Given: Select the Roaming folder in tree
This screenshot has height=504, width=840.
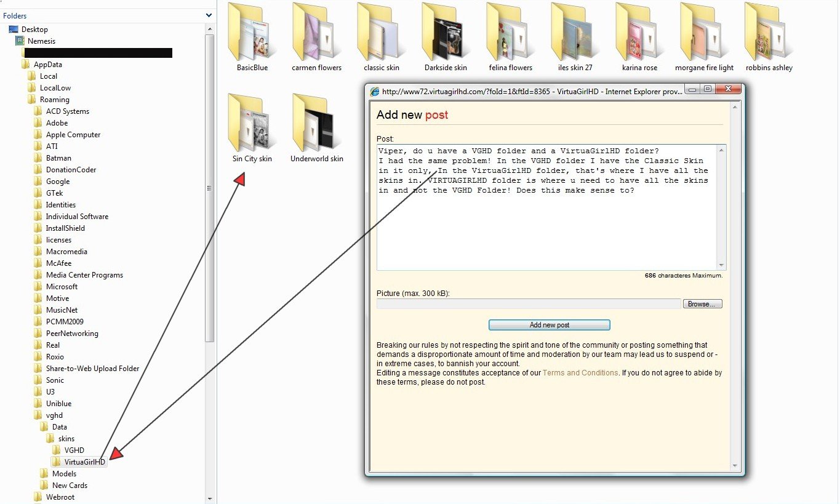Looking at the screenshot, I should click(x=54, y=100).
